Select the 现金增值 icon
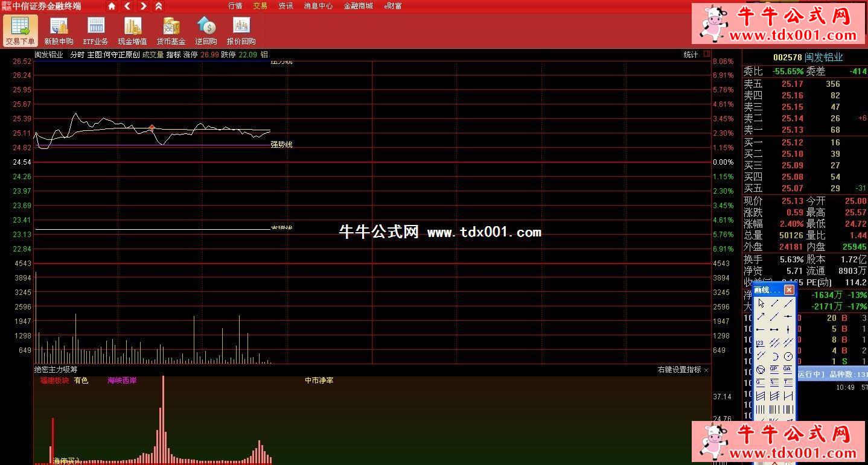This screenshot has height=465, width=868. point(132,30)
